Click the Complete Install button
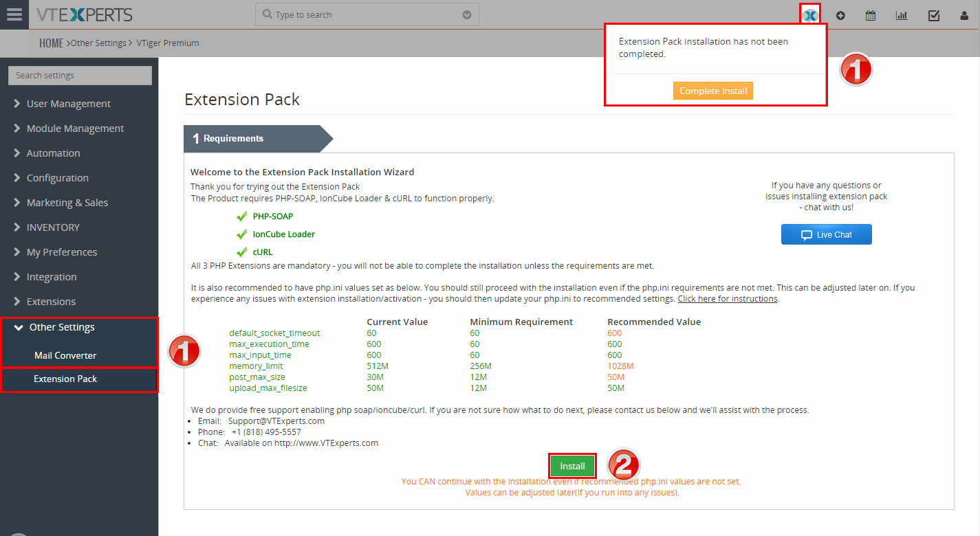Image resolution: width=980 pixels, height=536 pixels. coord(713,91)
